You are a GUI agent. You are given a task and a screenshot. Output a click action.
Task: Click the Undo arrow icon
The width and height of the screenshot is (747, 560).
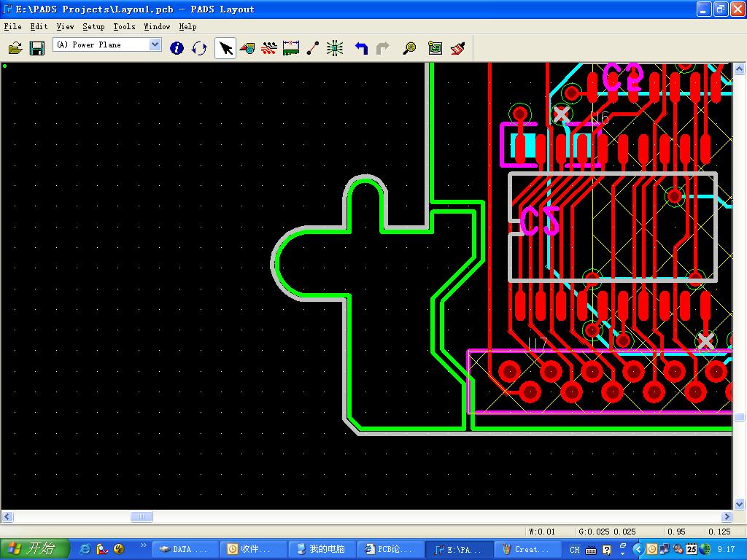click(x=361, y=48)
